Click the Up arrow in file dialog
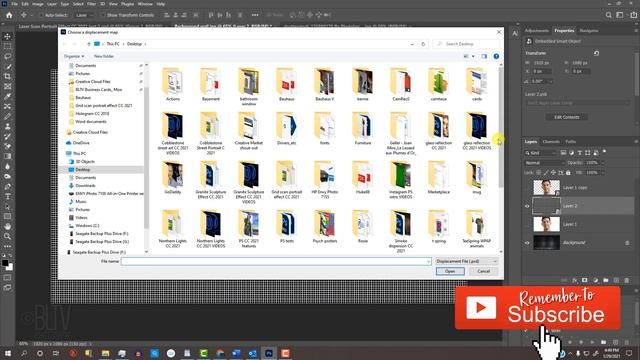This screenshot has height=360, width=640. pos(89,44)
